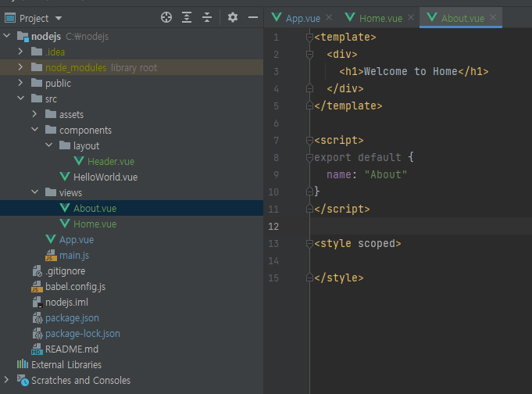Select the .gitignore file
Viewport: 532px width, 394px height.
click(66, 270)
